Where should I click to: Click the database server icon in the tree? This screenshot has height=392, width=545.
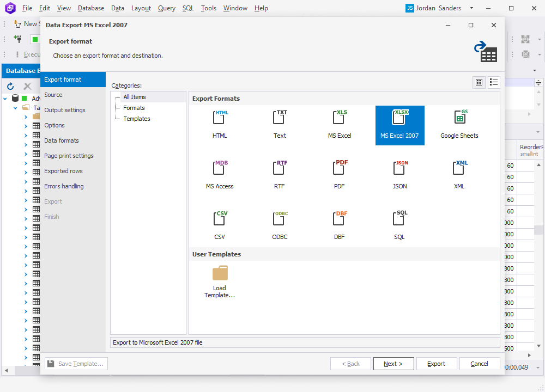tap(15, 98)
